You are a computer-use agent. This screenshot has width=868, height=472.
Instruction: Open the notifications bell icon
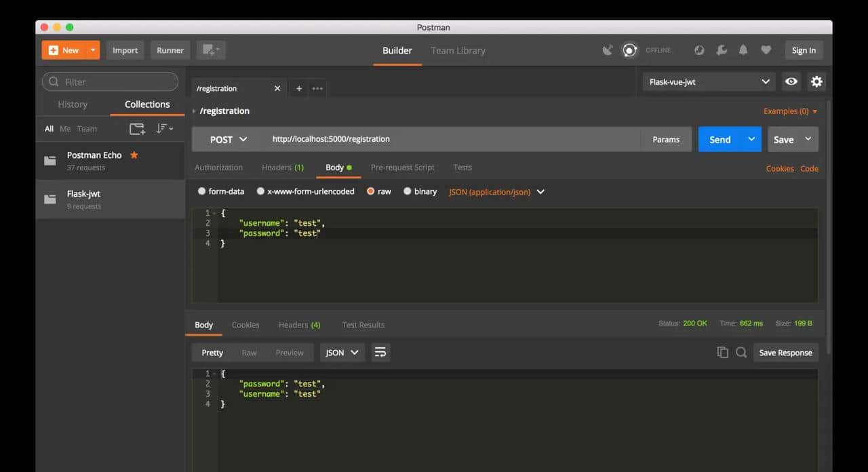743,50
